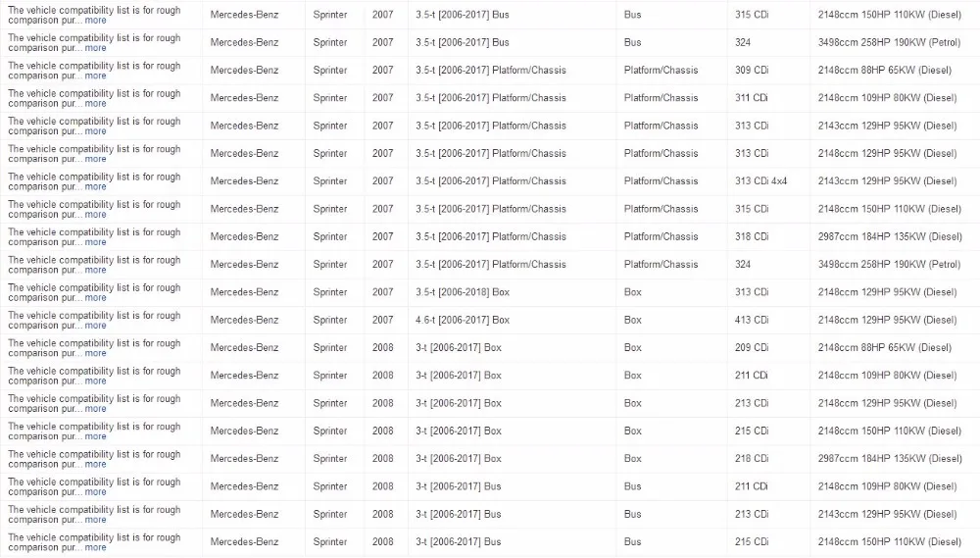Click 'more' in the 2008 Bus 211 CDi row
Screen dimensions: 980x558
(x=96, y=491)
